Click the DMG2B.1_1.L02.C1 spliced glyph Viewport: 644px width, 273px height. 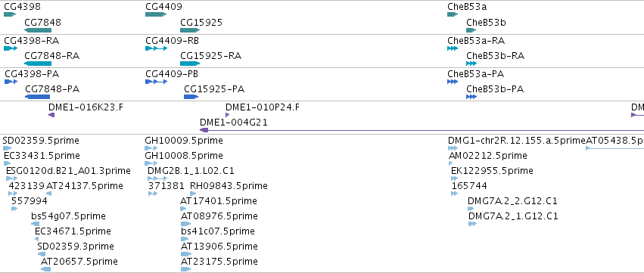(x=157, y=178)
